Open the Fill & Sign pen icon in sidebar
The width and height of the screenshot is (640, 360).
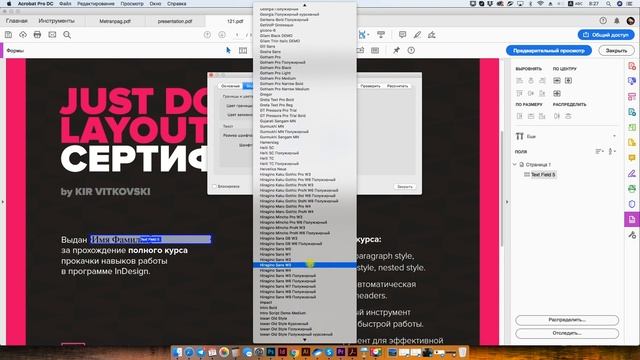(632, 173)
